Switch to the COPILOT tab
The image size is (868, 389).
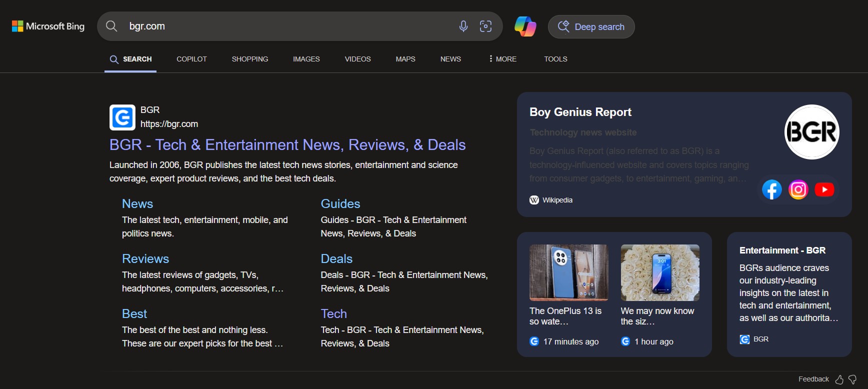(191, 59)
